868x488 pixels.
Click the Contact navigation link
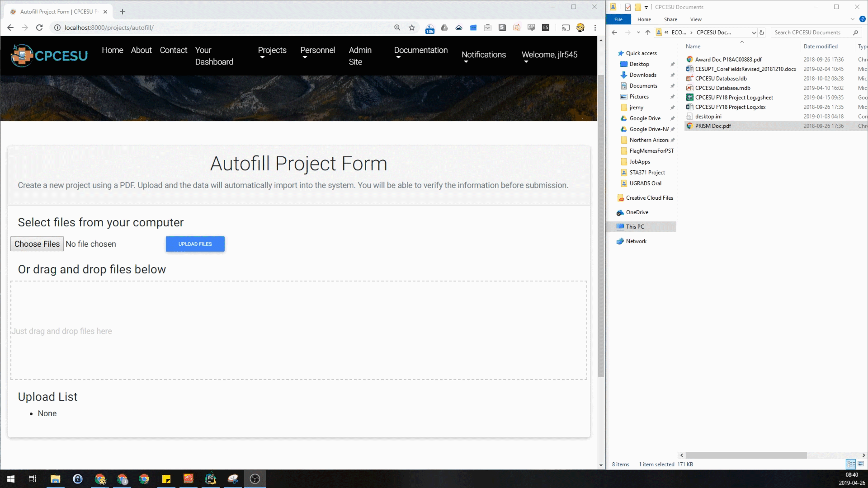pos(173,50)
